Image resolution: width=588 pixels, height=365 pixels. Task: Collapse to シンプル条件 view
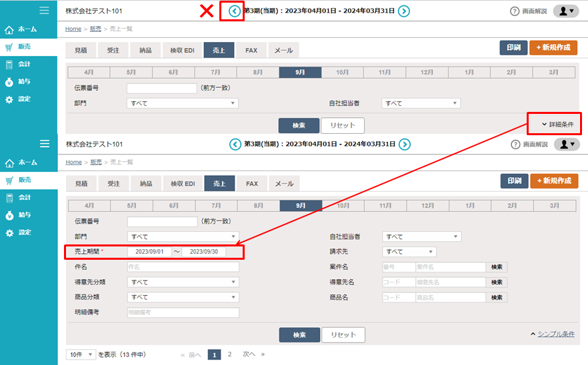[552, 334]
